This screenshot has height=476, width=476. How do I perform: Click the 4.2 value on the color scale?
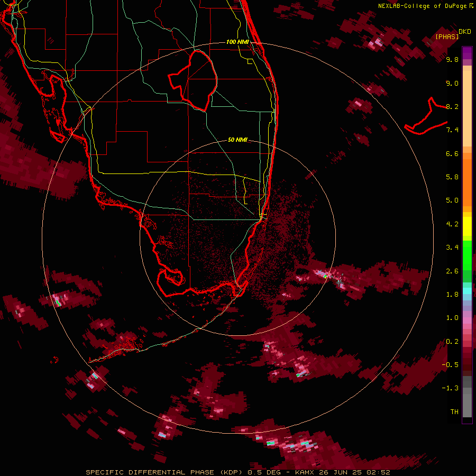coord(452,224)
